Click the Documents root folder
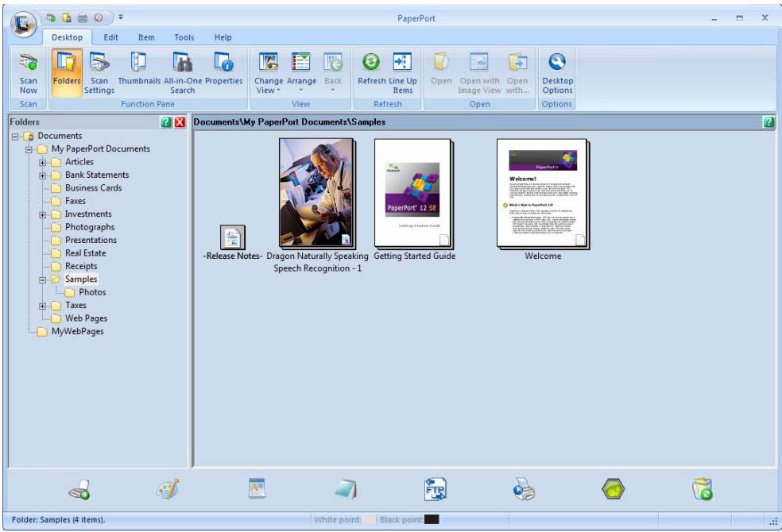782x532 pixels. click(60, 136)
